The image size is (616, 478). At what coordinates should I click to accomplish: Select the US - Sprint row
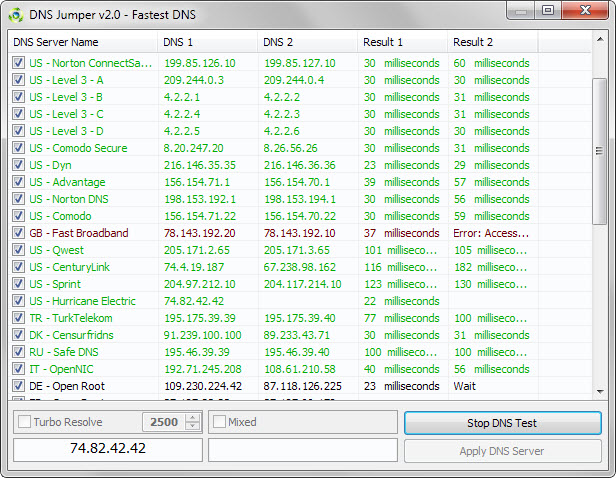coord(300,284)
